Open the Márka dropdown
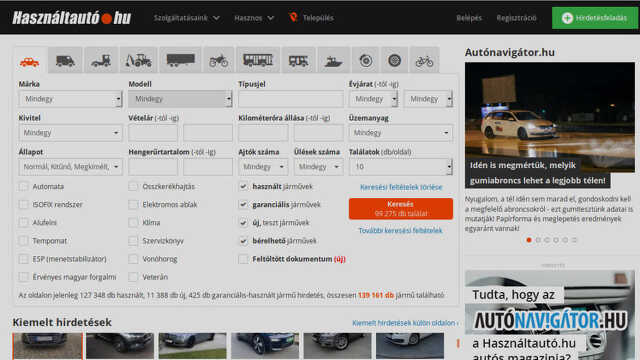The image size is (640, 360). click(x=70, y=99)
